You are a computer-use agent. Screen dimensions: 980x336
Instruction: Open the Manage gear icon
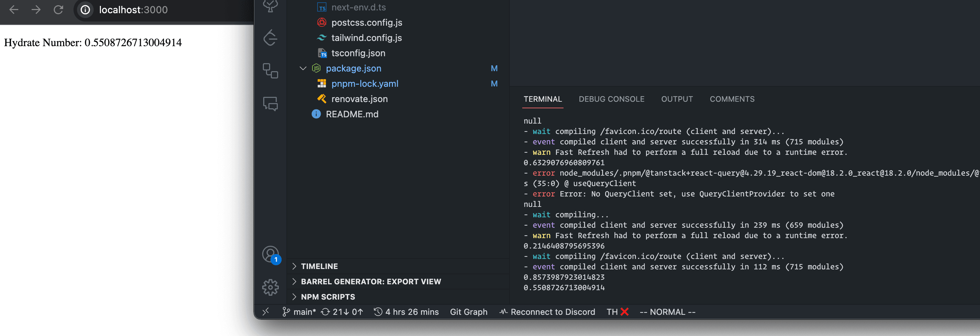270,287
